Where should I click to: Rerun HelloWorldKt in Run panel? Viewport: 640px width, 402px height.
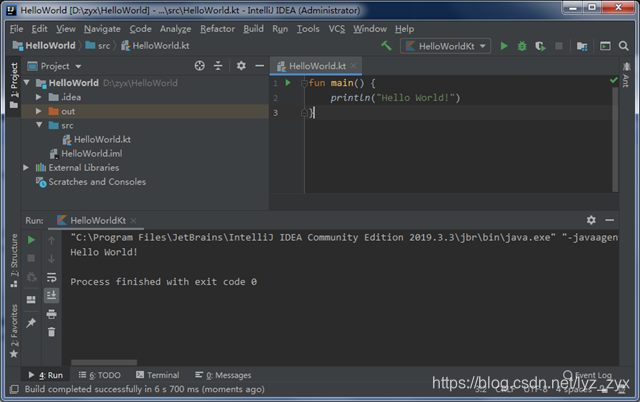click(x=31, y=240)
